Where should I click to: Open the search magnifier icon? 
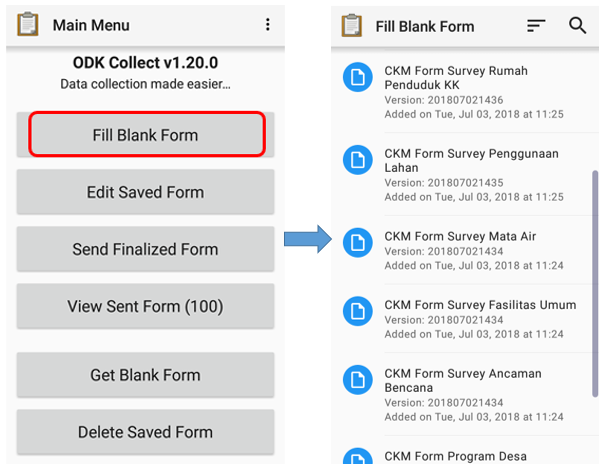point(578,25)
